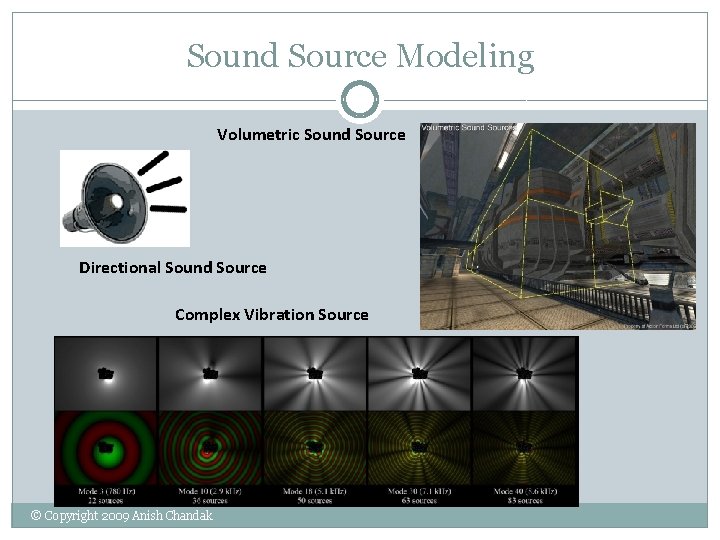Select the wave pattern image for Mode 40
The height and width of the screenshot is (540, 720).
pos(524,448)
